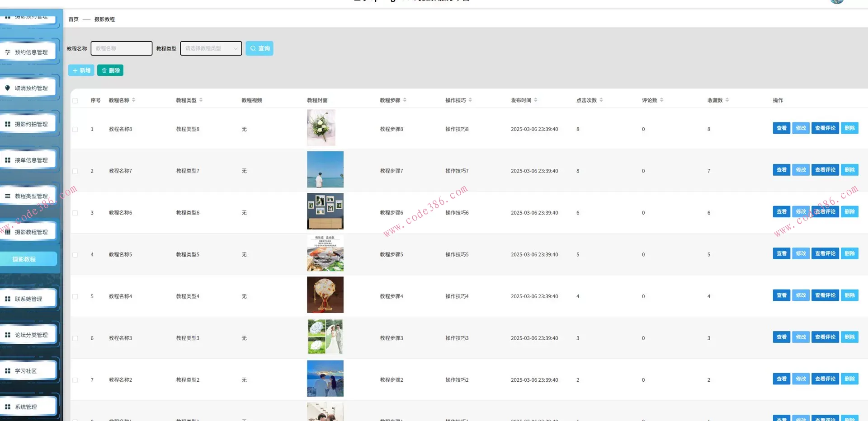Viewport: 868px width, 421px height.
Task: Toggle the select-all checkbox in table header
Action: [x=75, y=101]
